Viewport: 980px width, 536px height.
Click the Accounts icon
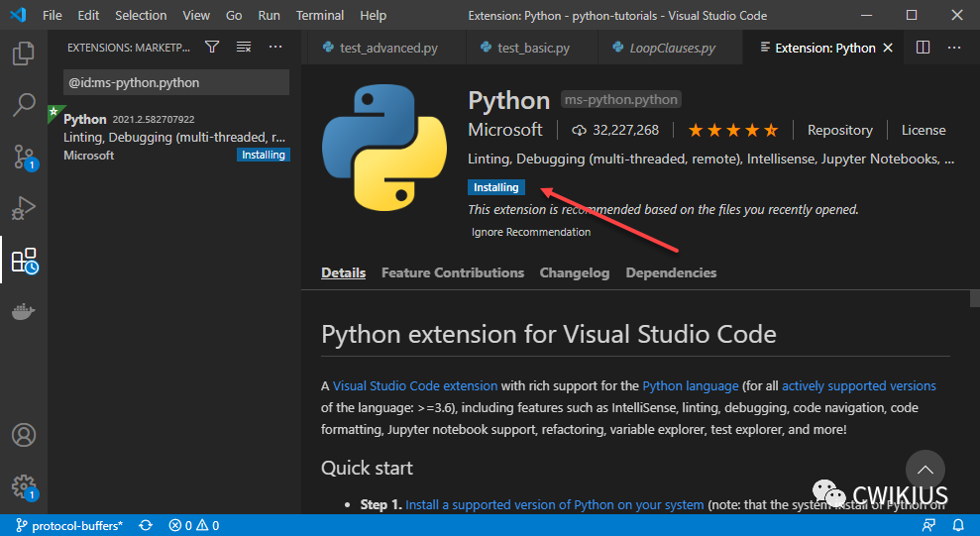pyautogui.click(x=24, y=435)
